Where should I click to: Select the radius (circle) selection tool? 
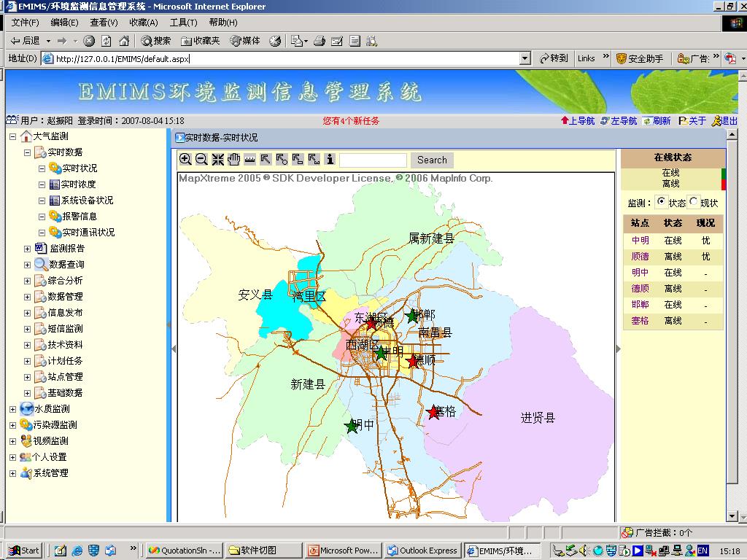[282, 160]
